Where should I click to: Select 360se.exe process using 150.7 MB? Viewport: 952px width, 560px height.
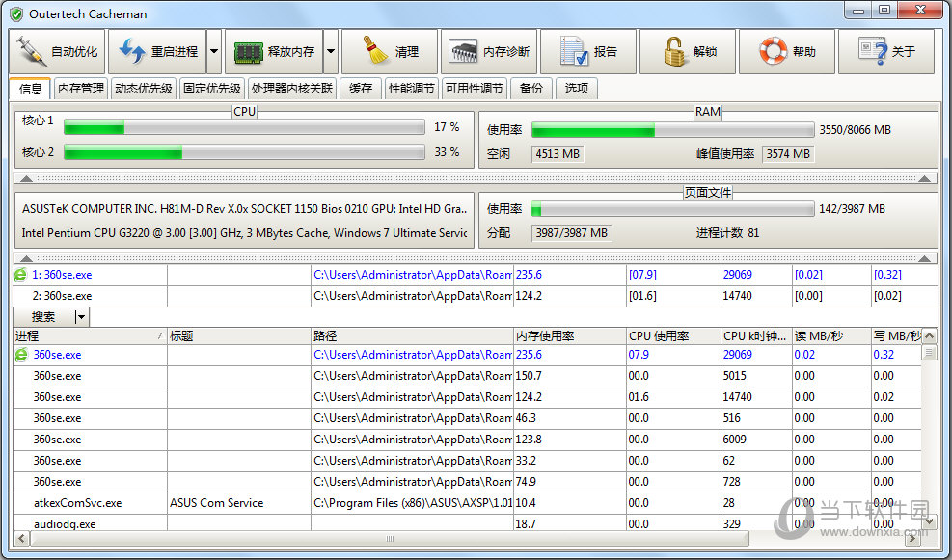467,376
